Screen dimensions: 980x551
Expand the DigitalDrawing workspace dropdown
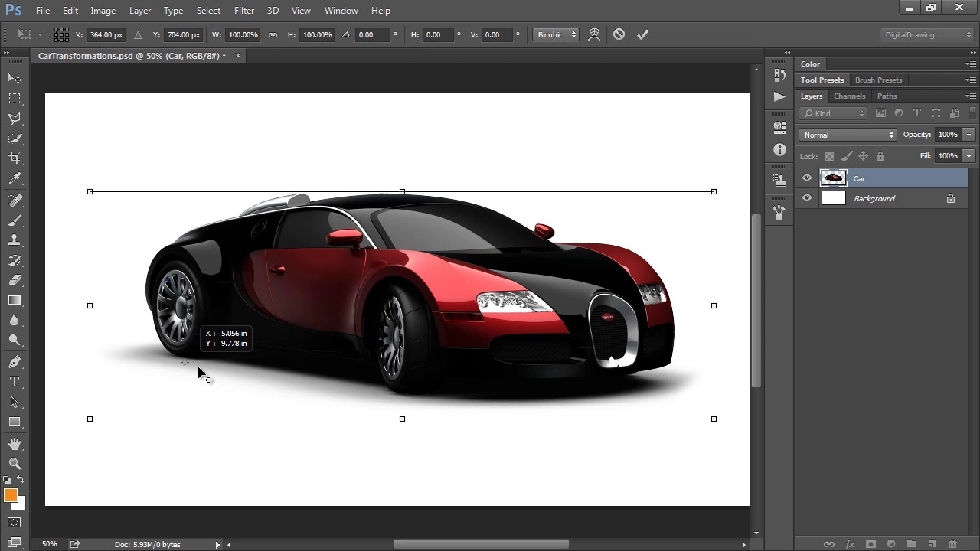pos(927,34)
